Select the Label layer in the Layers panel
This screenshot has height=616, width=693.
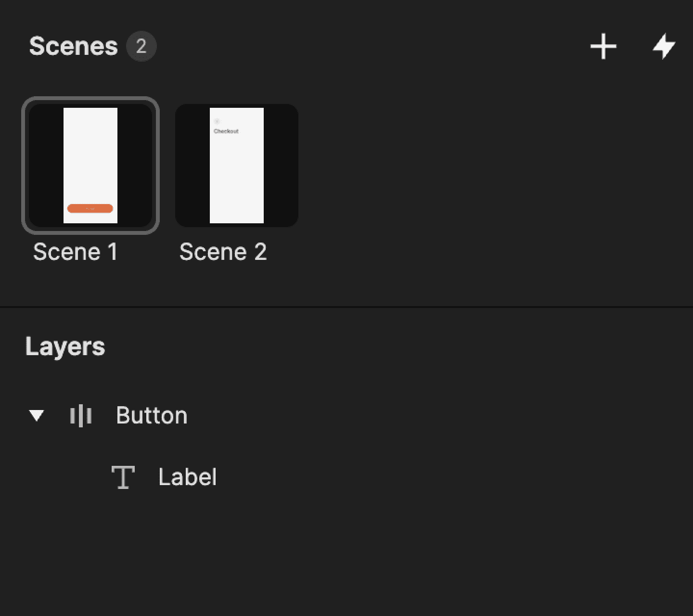188,476
